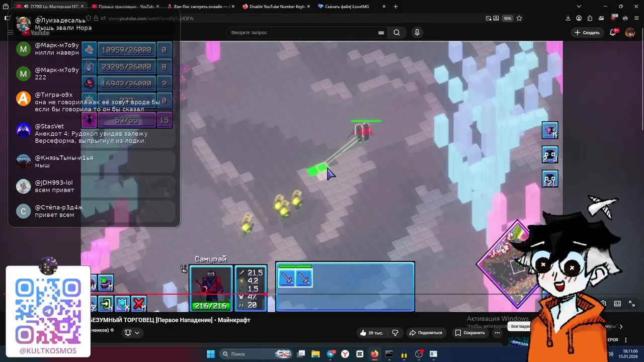Screen dimensions: 644x362
Task: Click the Сохранить save button
Action: (x=470, y=333)
